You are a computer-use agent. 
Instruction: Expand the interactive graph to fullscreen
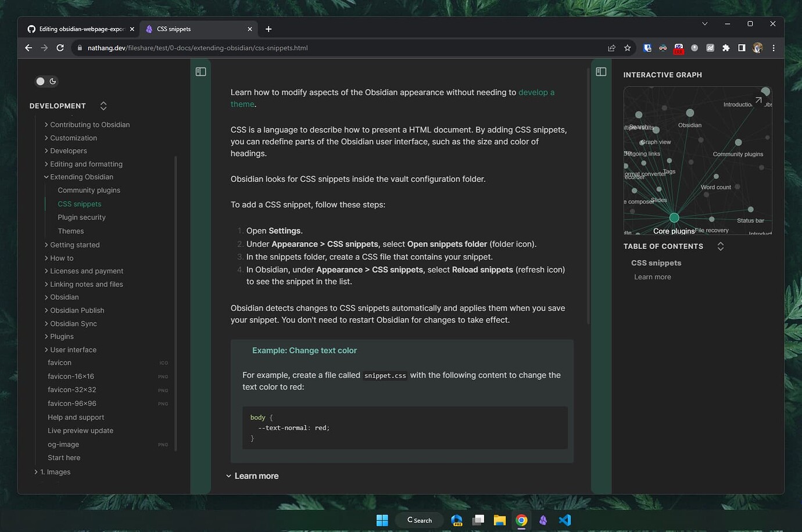coord(760,100)
